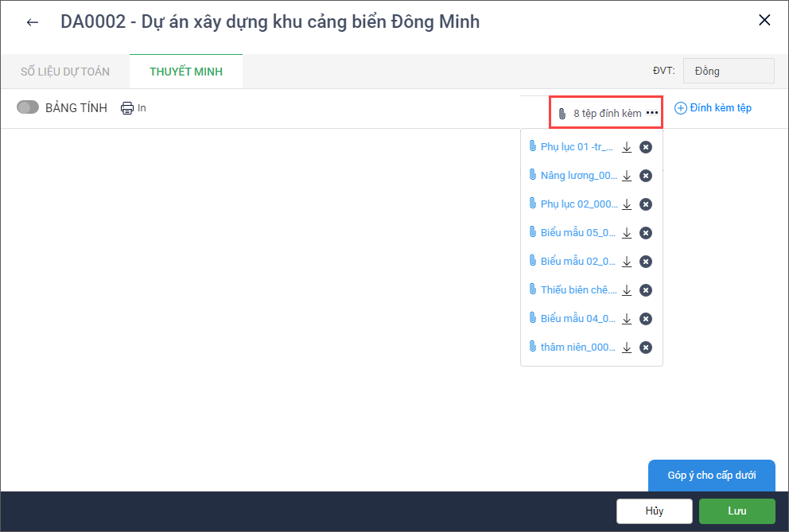Toggle the BẢNG TÍNH switch
The image size is (789, 532).
pyautogui.click(x=28, y=108)
